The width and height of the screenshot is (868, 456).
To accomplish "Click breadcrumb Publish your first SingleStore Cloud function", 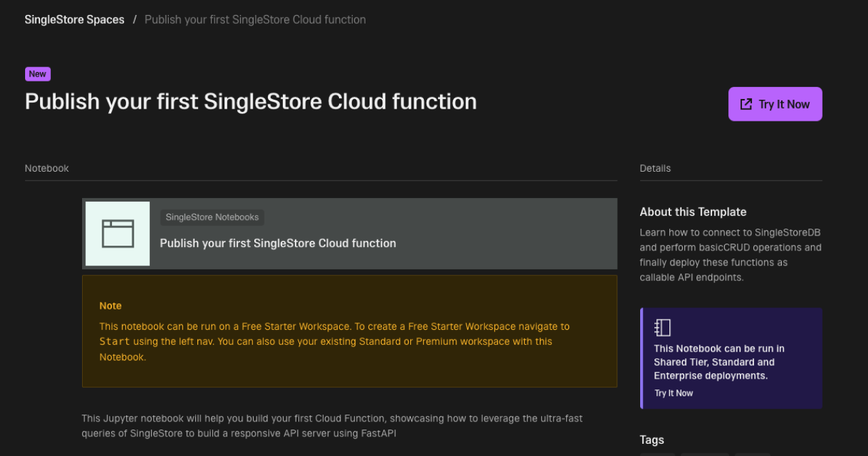I will pos(255,19).
